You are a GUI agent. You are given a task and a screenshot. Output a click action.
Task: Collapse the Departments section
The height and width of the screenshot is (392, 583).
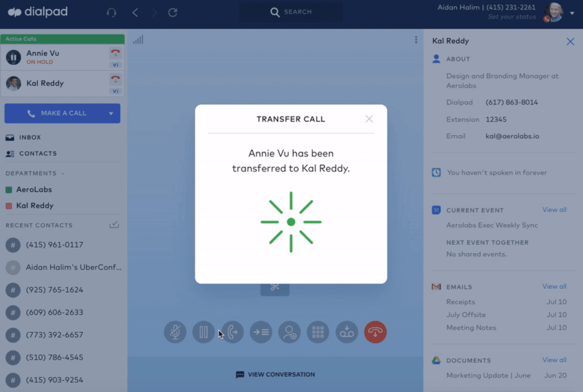63,173
